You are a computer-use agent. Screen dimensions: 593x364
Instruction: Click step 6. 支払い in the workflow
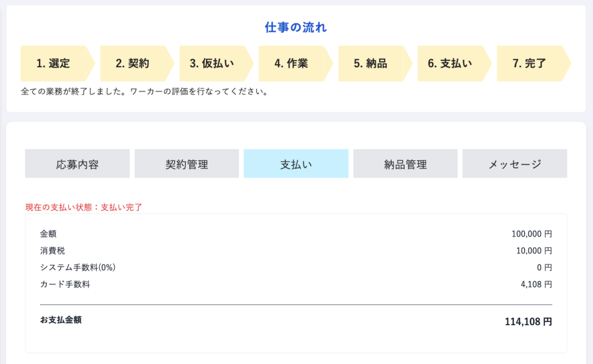point(450,64)
